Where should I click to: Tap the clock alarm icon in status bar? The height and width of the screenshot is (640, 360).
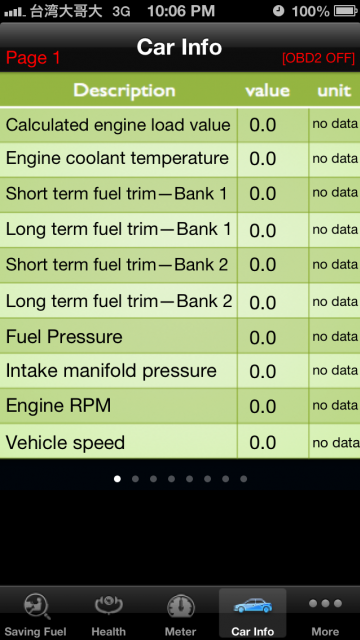point(278,11)
